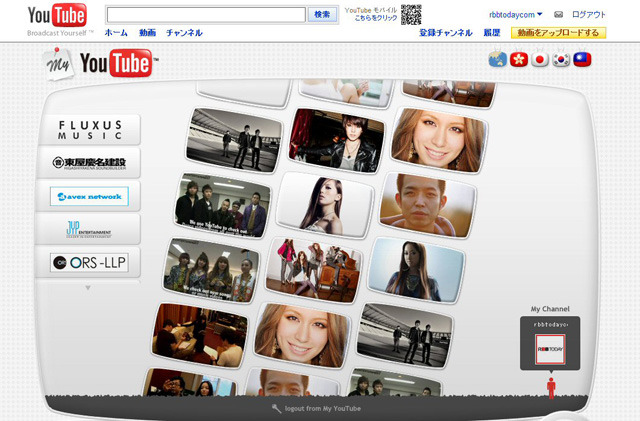Click the My YouTube logo banner
This screenshot has height=421, width=640.
(x=100, y=64)
